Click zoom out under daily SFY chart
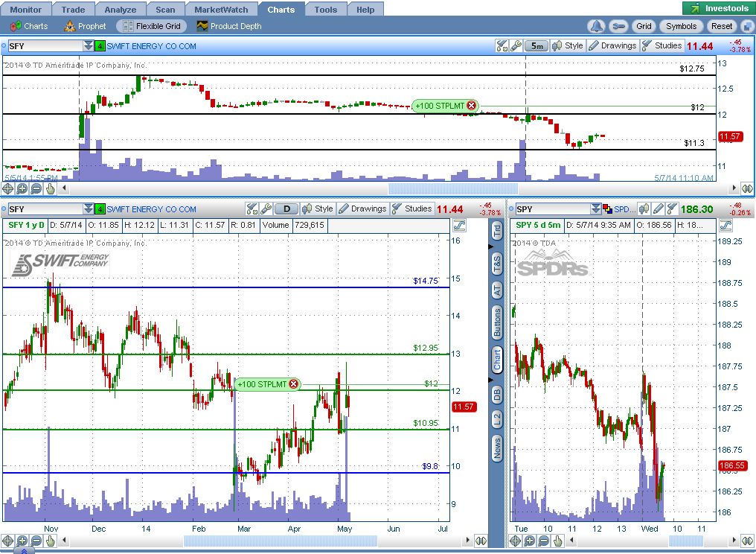This screenshot has width=756, height=554. 36,541
